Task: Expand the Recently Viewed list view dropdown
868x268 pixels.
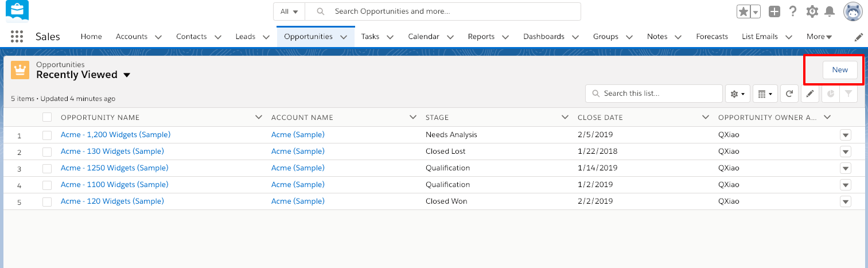Action: click(x=127, y=75)
